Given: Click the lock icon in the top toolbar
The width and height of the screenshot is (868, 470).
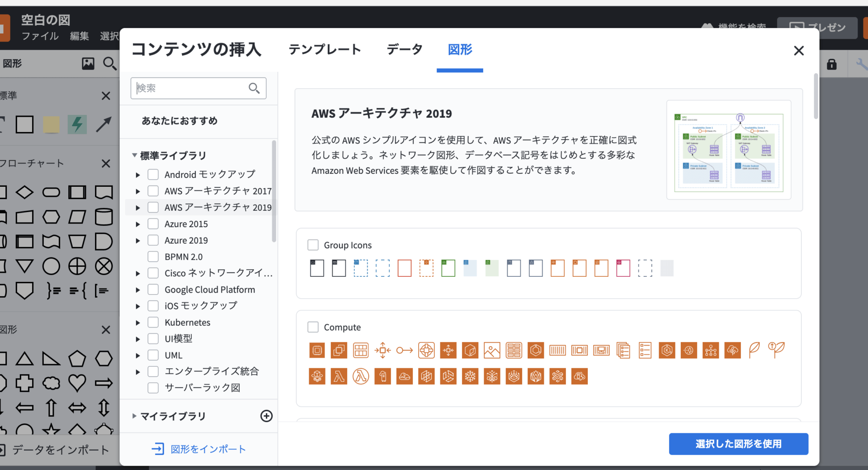Looking at the screenshot, I should (832, 64).
